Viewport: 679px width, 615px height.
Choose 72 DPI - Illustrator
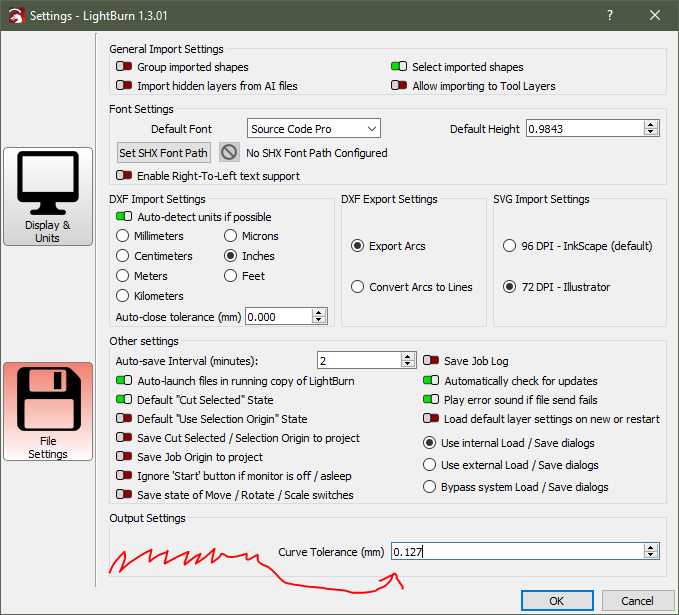click(509, 287)
